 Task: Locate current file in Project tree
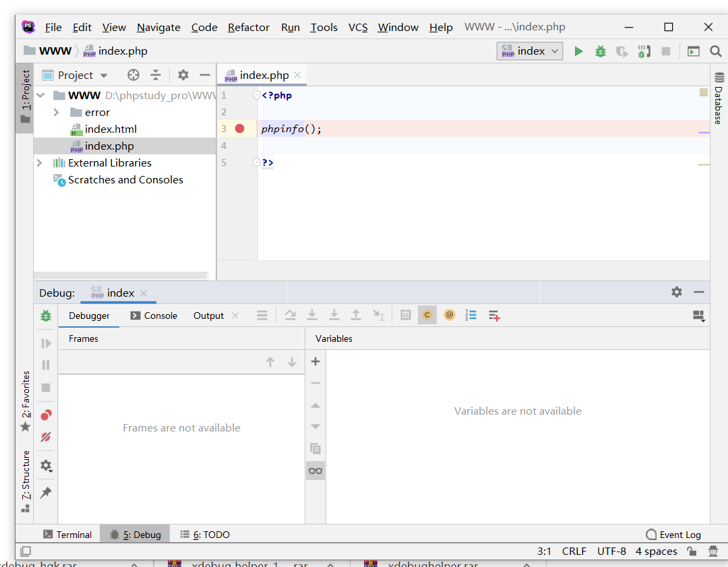(x=133, y=75)
